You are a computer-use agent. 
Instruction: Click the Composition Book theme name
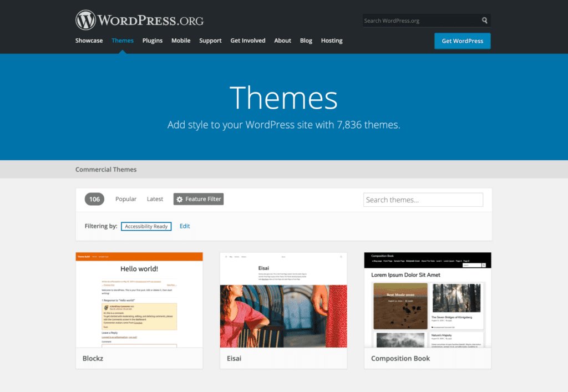pos(400,358)
